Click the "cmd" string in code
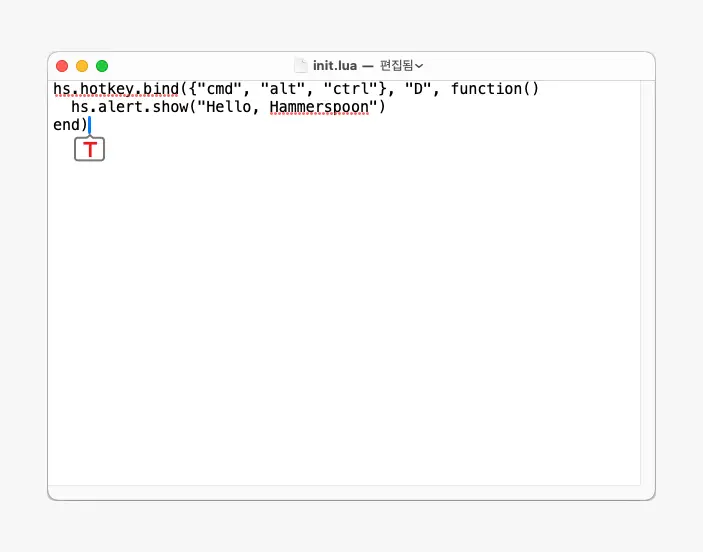The image size is (703, 552). pos(220,89)
